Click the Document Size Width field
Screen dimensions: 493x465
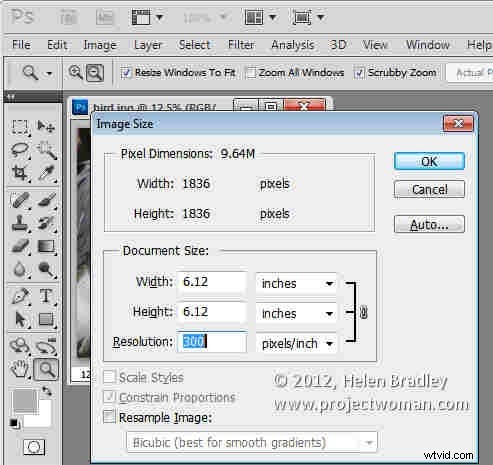click(212, 282)
